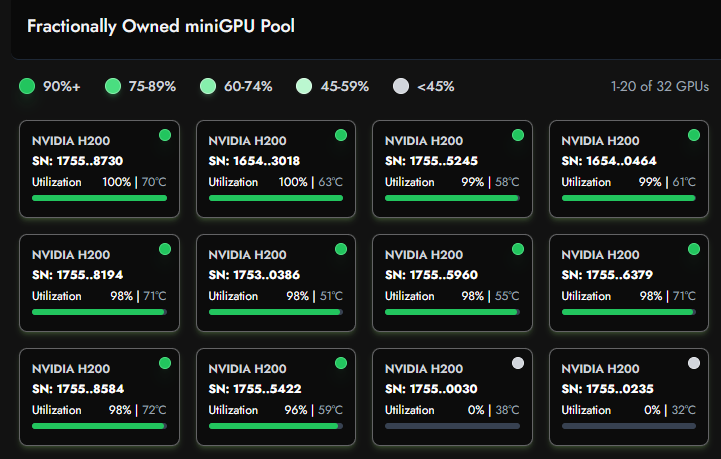Click gray status dot on card SN 1755..0030
This screenshot has width=721, height=459.
click(518, 363)
